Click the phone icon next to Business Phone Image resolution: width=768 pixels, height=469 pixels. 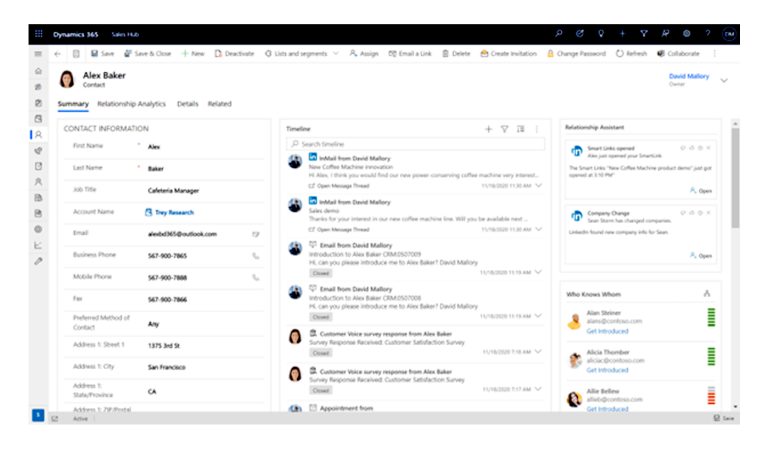click(x=256, y=256)
